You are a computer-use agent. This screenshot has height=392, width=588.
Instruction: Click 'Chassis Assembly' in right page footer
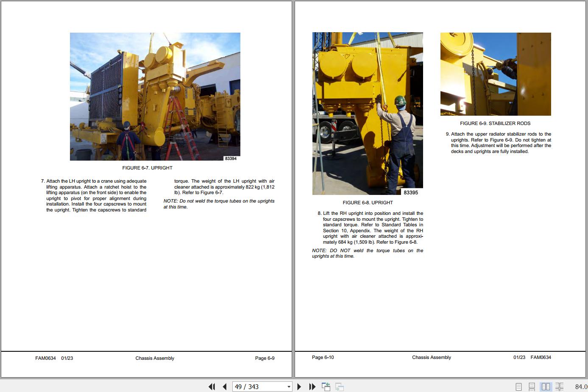[432, 357]
